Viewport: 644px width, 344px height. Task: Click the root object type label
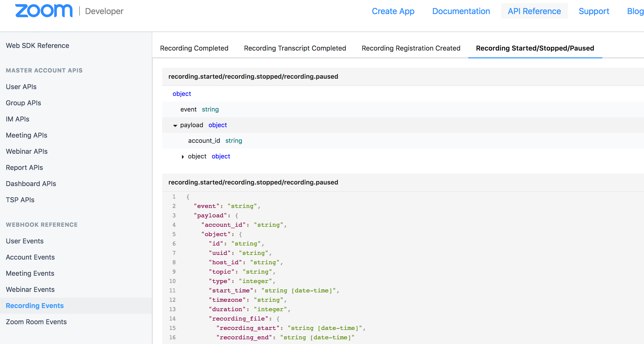tap(182, 94)
